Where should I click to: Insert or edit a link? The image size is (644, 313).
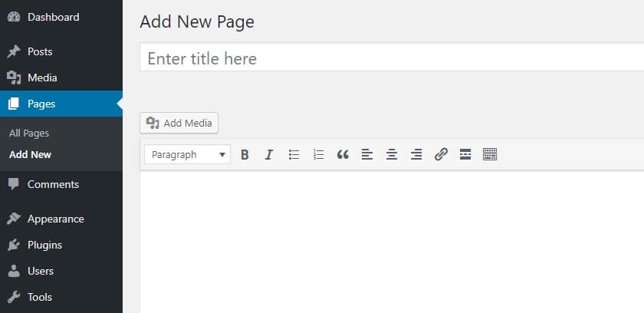[x=441, y=154]
